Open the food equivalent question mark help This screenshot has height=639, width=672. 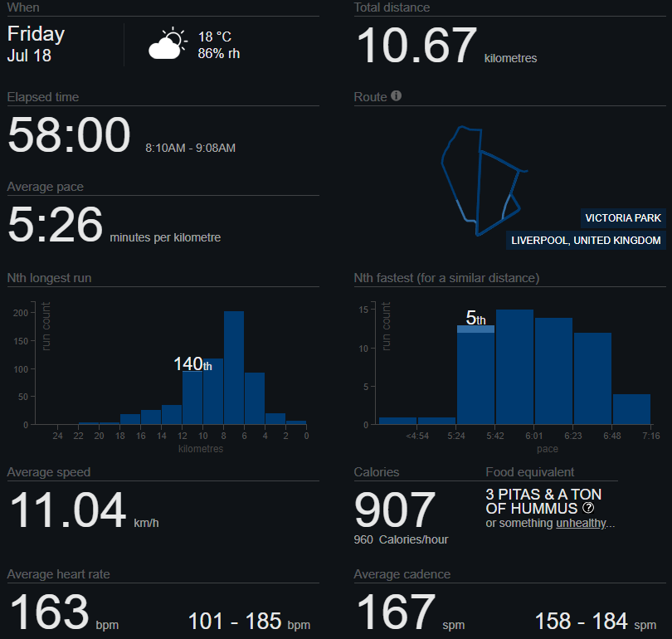point(588,508)
